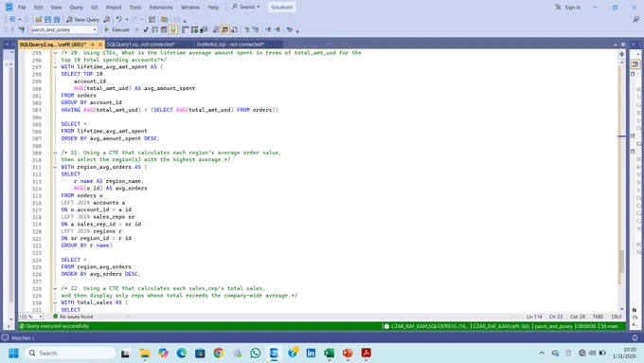
Task: Click the '50 rows' status bar entry
Action: click(x=609, y=326)
